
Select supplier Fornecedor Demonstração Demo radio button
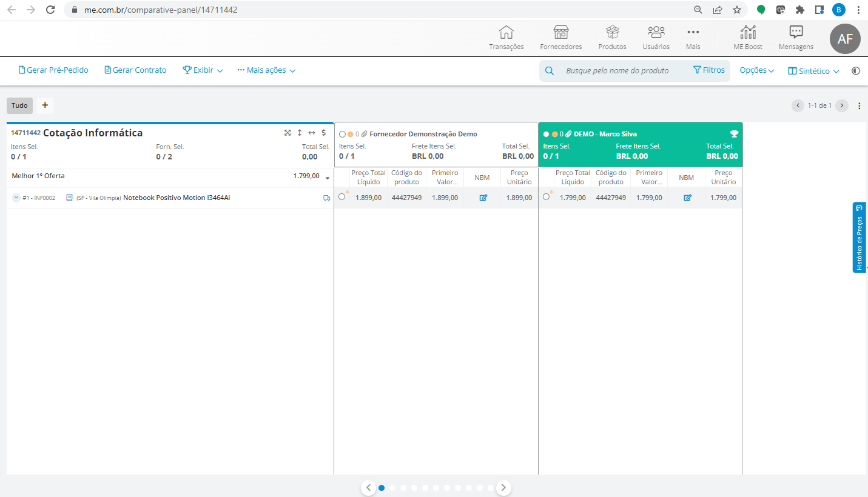point(342,135)
